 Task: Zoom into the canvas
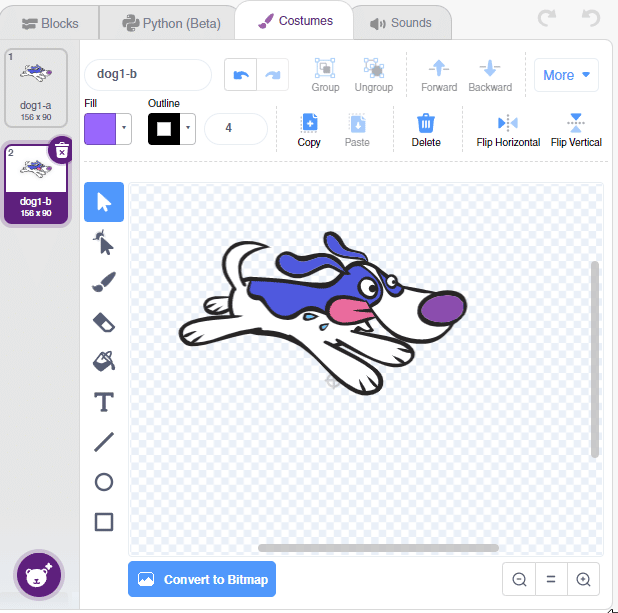tap(583, 579)
